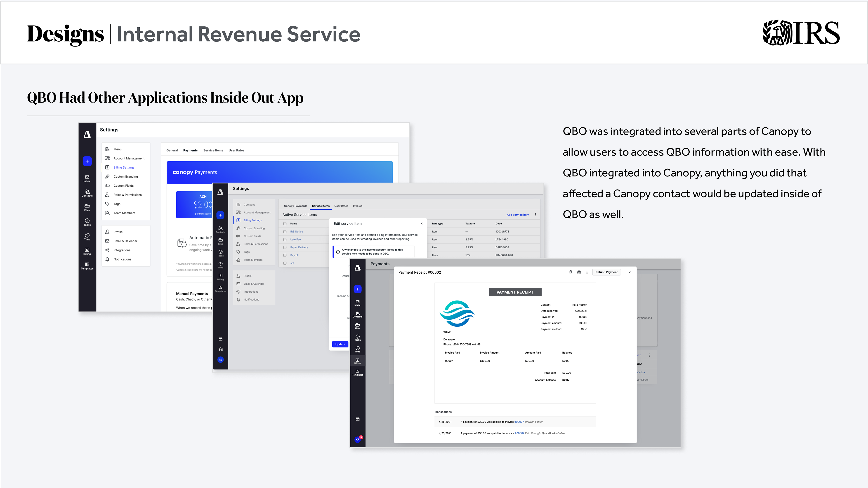This screenshot has height=488, width=868.
Task: Click the blue plus button in back Settings window
Action: pyautogui.click(x=87, y=161)
